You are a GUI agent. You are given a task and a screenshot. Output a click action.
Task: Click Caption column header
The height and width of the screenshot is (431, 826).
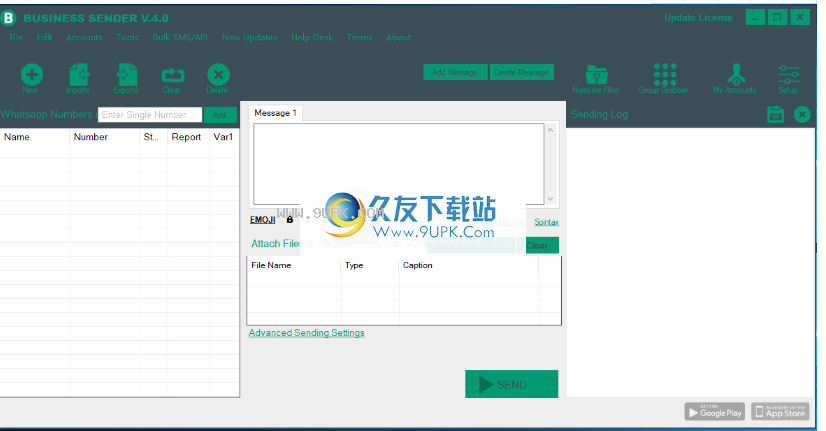click(469, 266)
